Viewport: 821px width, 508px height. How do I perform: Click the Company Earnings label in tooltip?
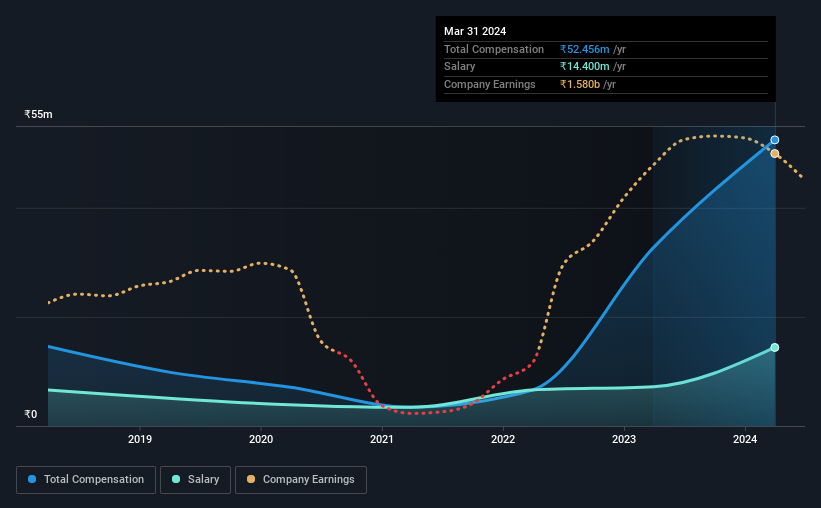tap(490, 84)
